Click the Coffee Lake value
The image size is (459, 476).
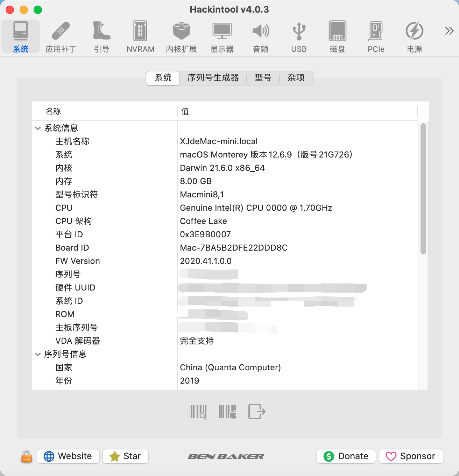(203, 221)
